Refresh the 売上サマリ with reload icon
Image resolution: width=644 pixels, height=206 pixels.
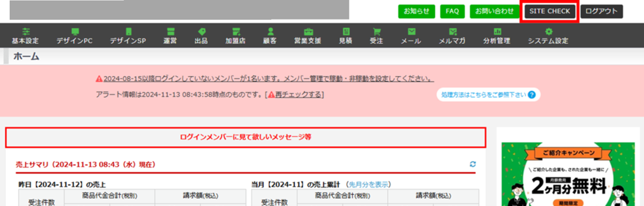(473, 164)
